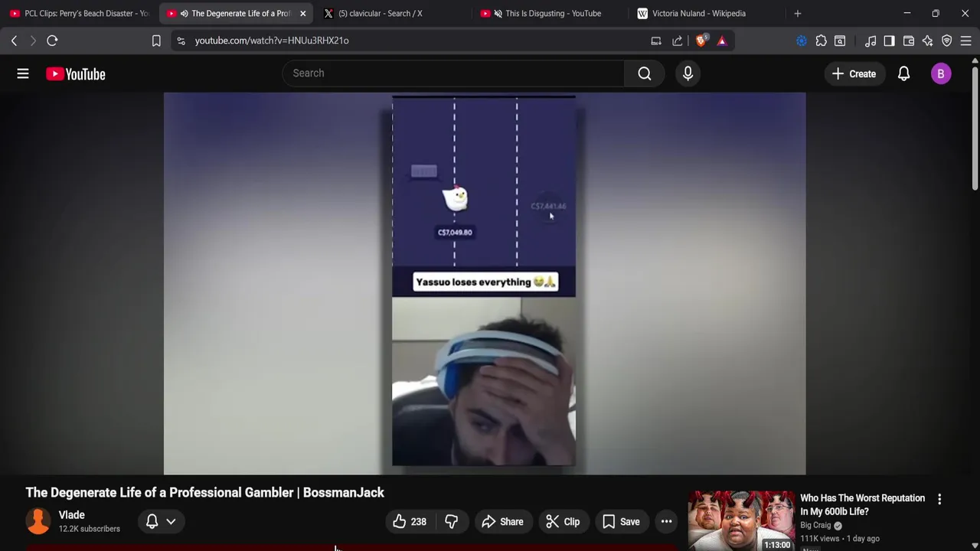Open options menu for Big Craig video
The image size is (980, 551).
click(939, 499)
